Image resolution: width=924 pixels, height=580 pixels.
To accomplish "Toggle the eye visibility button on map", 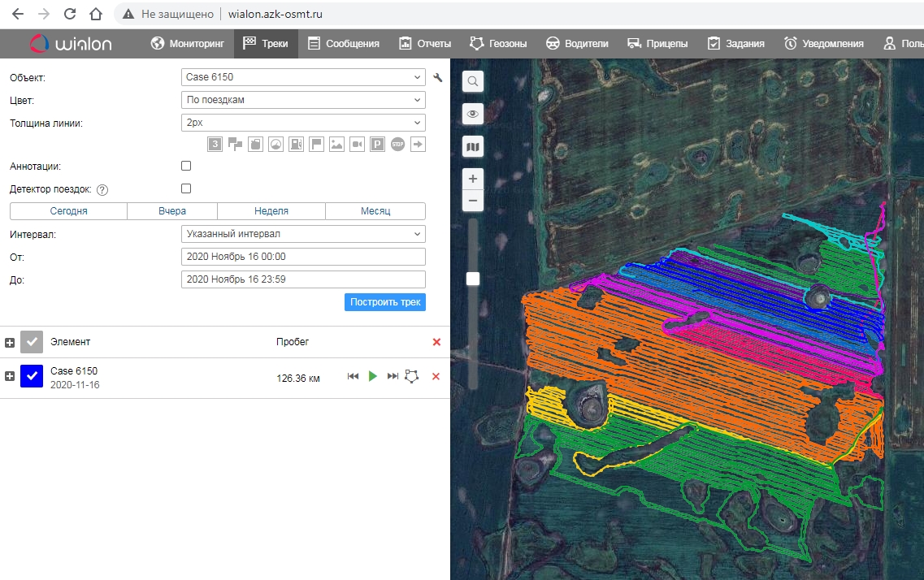I will coord(473,114).
